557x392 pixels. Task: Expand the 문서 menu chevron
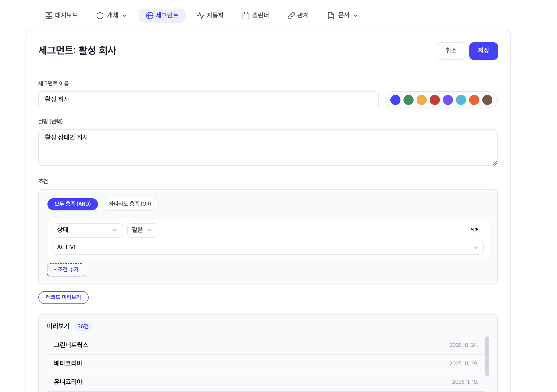[356, 16]
